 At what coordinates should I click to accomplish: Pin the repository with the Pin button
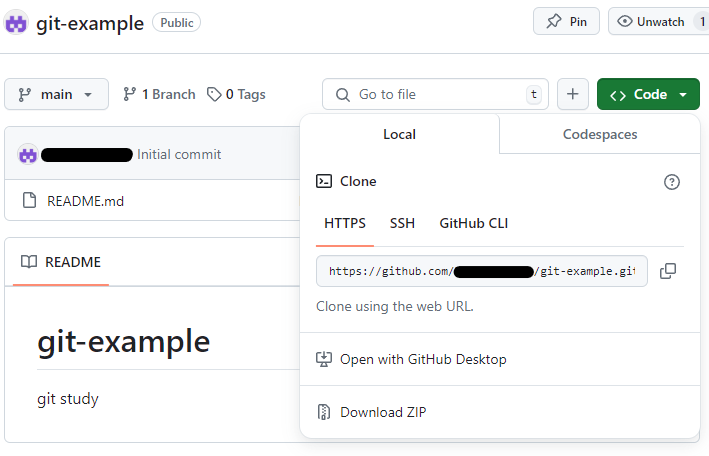566,21
